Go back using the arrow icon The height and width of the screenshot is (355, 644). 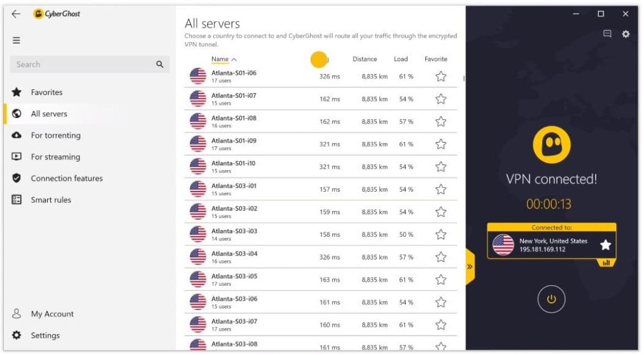point(16,14)
